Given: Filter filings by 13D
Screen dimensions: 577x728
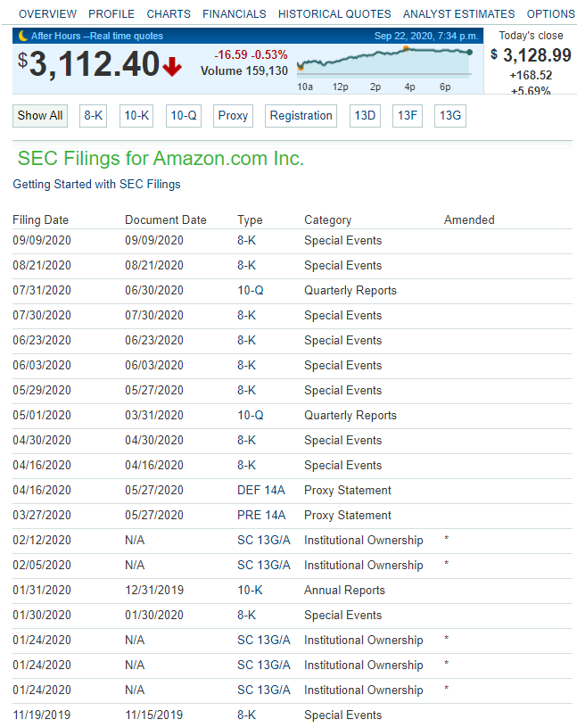Looking at the screenshot, I should coord(365,116).
